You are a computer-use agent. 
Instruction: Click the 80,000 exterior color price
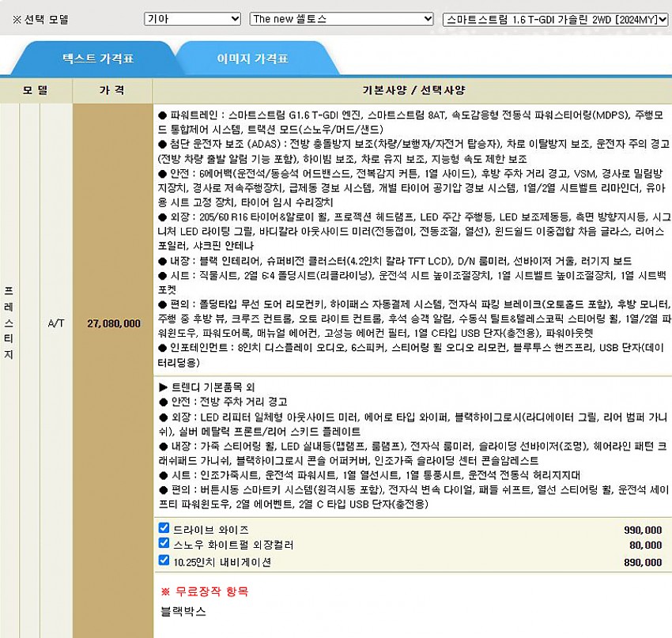tap(646, 546)
